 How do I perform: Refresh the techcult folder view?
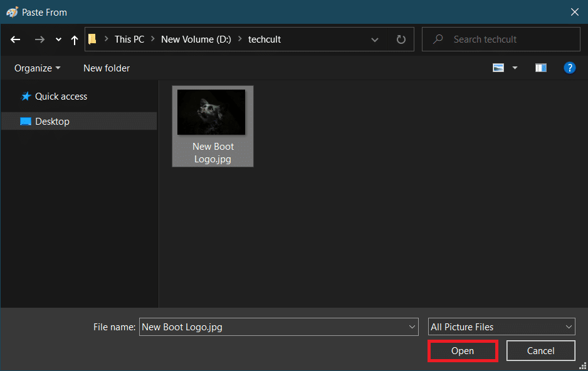(x=401, y=39)
